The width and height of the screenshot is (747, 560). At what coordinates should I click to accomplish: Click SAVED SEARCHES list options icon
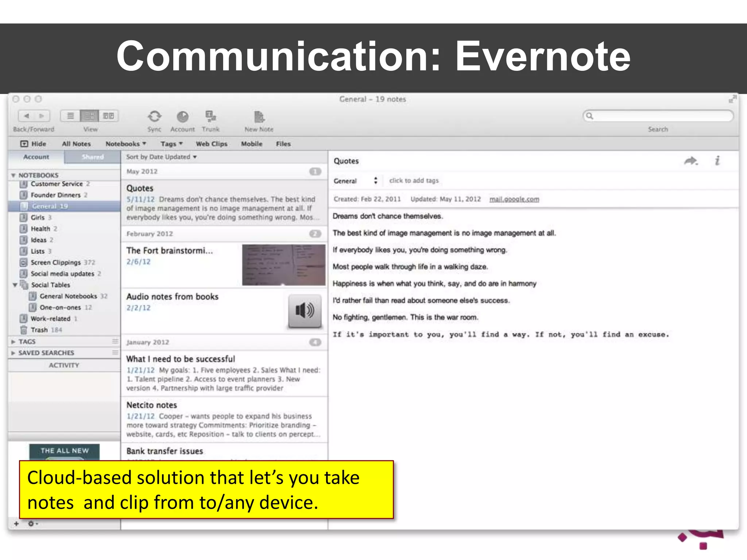point(115,353)
